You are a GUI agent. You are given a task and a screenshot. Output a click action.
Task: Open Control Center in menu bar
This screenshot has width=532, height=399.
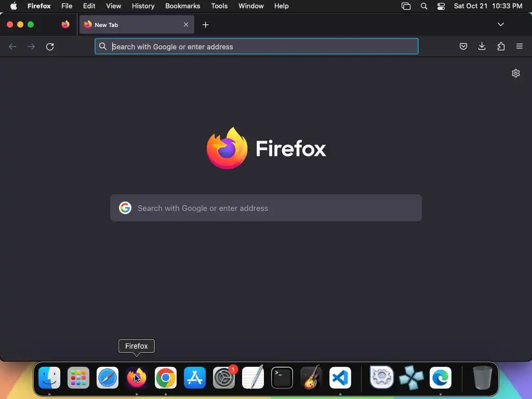[441, 6]
